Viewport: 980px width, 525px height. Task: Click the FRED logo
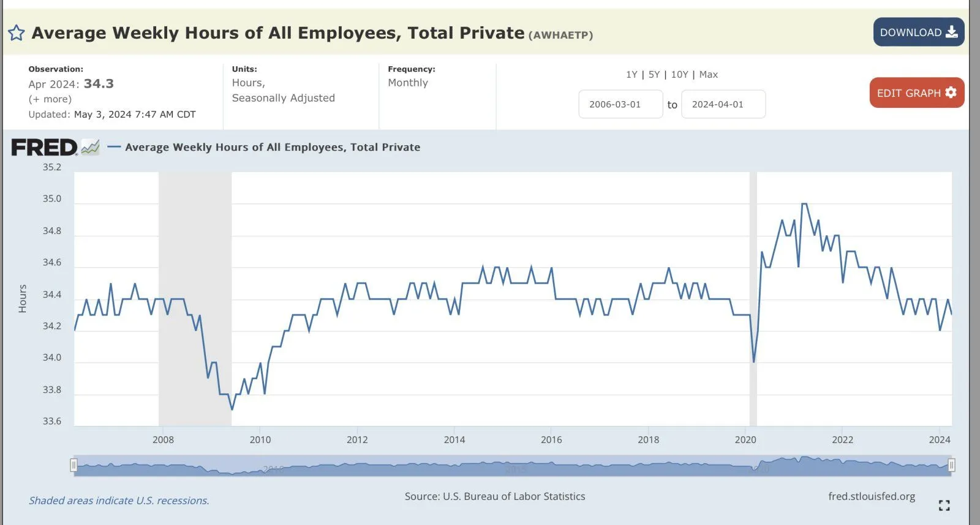click(44, 148)
